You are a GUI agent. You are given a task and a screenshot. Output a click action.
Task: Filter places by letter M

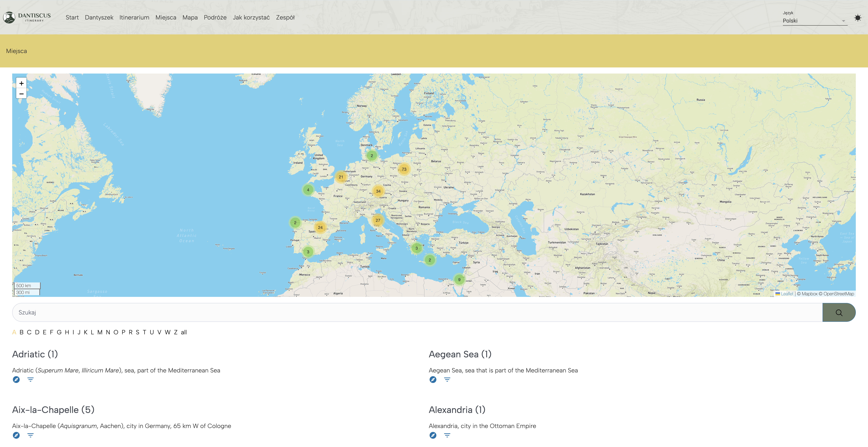[100, 332]
